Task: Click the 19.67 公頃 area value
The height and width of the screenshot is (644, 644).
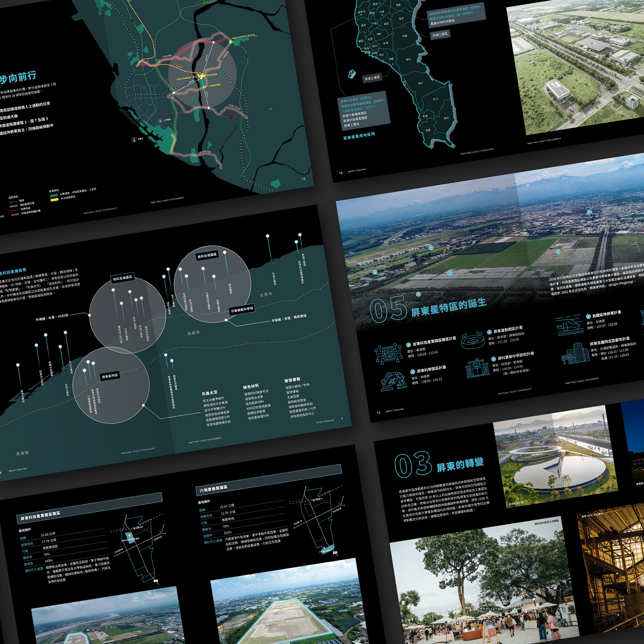Action: (x=227, y=506)
